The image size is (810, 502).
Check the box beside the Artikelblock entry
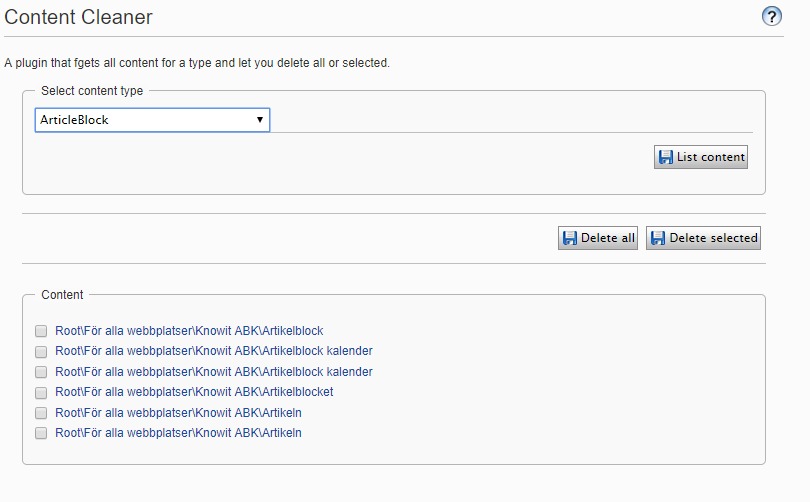pos(41,331)
